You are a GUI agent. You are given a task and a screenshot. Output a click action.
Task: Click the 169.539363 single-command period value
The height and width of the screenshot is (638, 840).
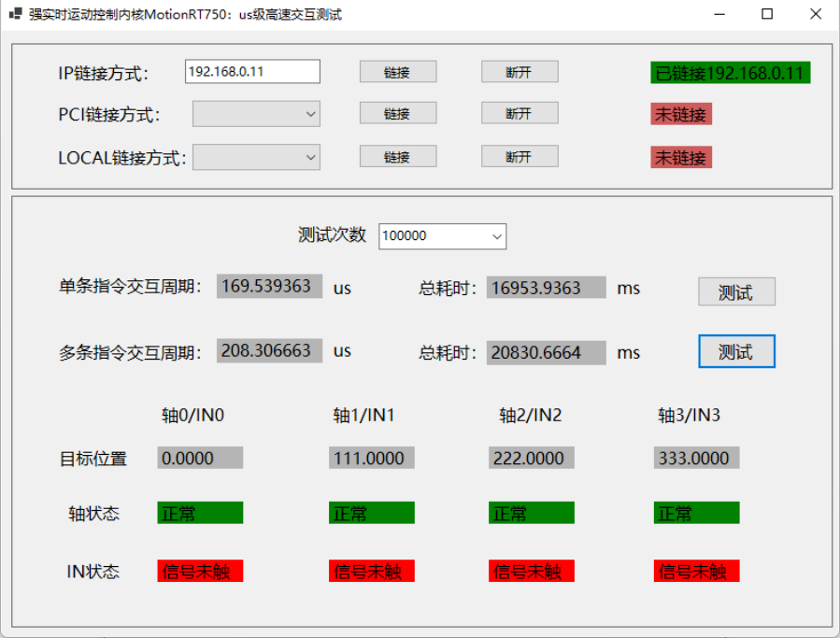point(269,286)
